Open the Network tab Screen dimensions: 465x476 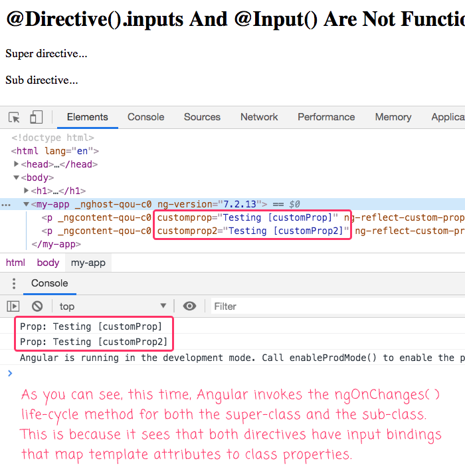click(259, 117)
